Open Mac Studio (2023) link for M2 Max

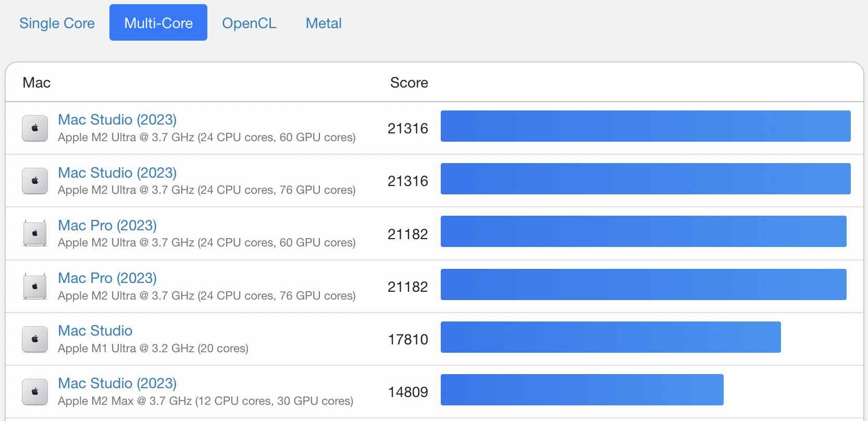(x=117, y=383)
